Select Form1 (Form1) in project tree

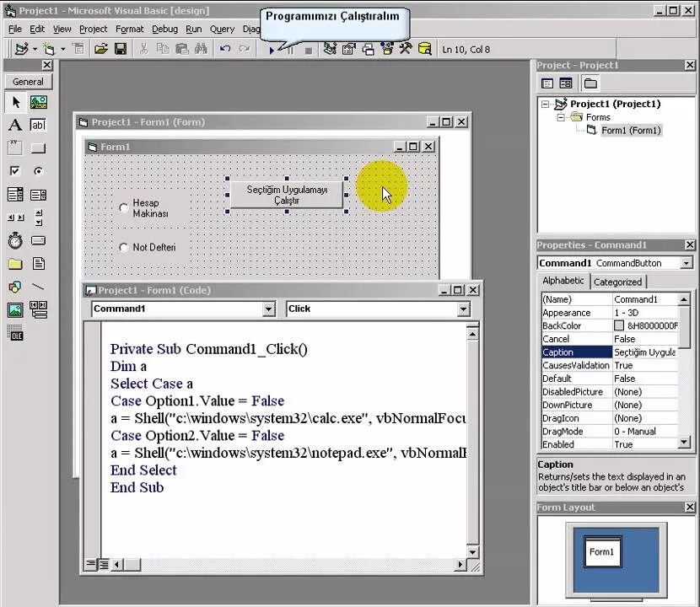[x=631, y=131]
